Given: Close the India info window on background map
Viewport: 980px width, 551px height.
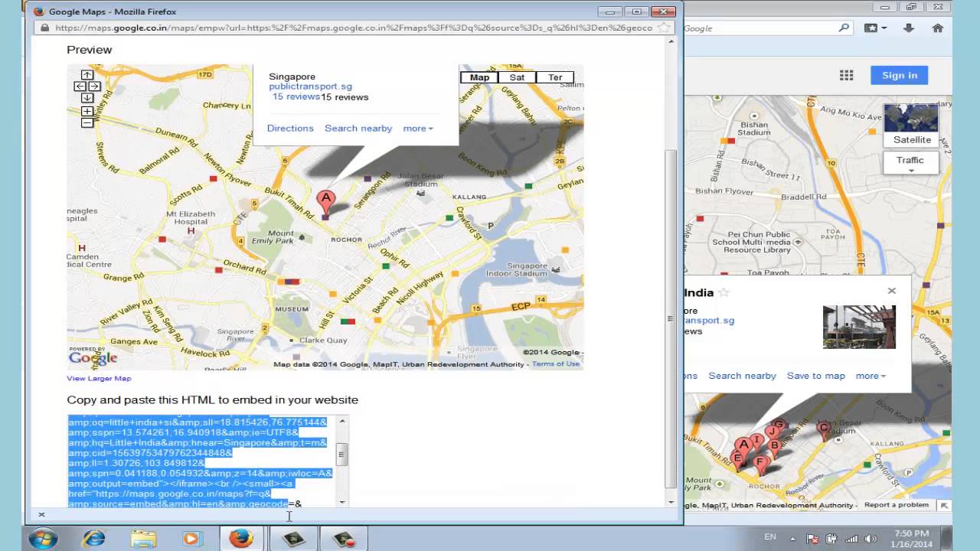Looking at the screenshot, I should pos(891,291).
